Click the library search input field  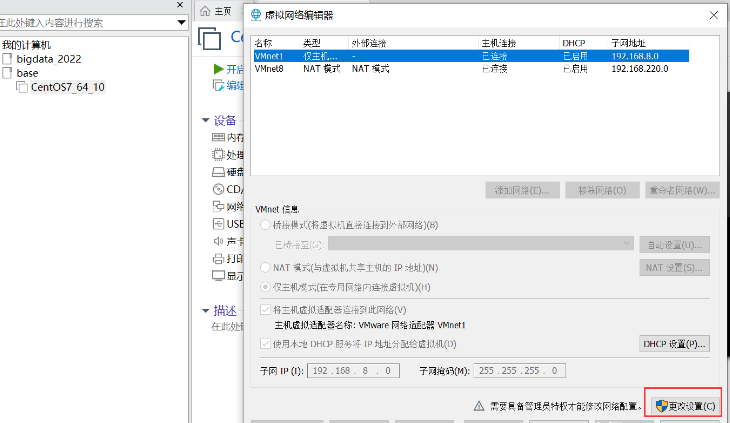88,22
